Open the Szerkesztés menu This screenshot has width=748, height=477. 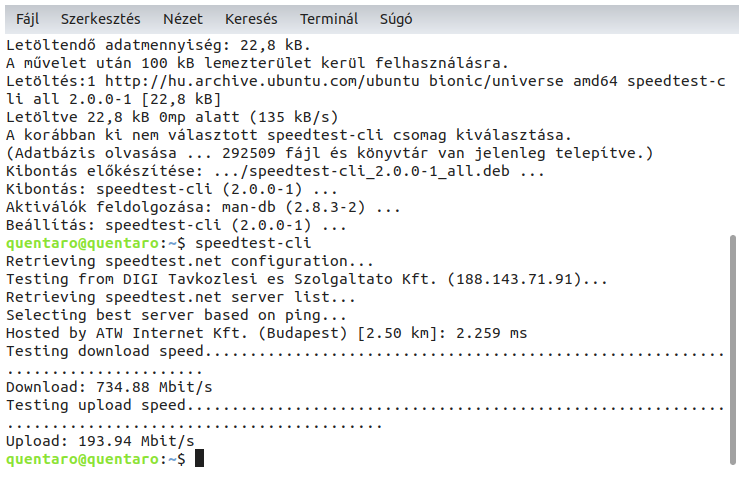(x=100, y=19)
